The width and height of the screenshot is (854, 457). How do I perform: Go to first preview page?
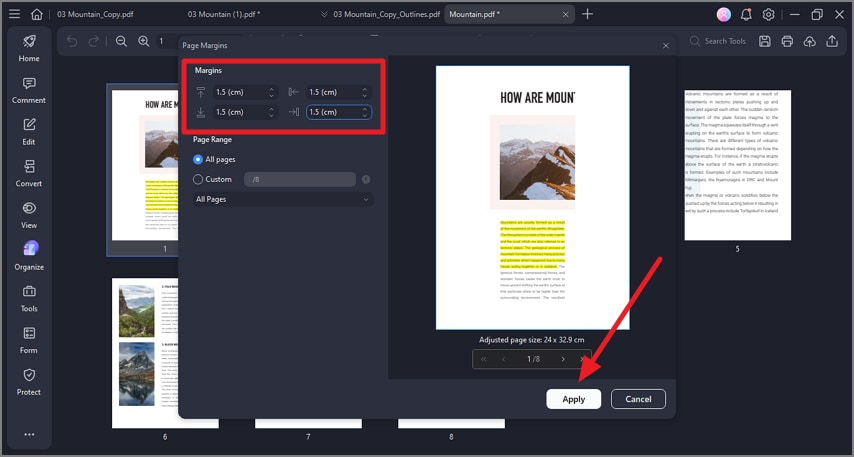point(484,359)
